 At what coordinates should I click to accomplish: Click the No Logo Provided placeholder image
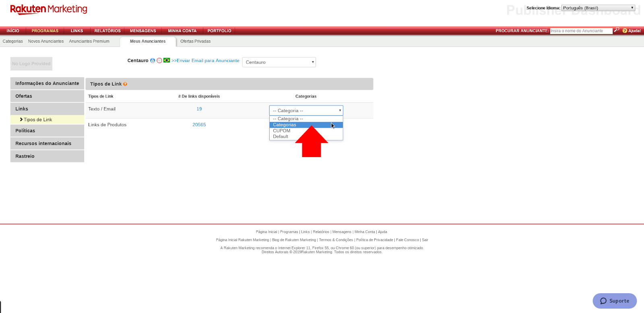click(31, 64)
